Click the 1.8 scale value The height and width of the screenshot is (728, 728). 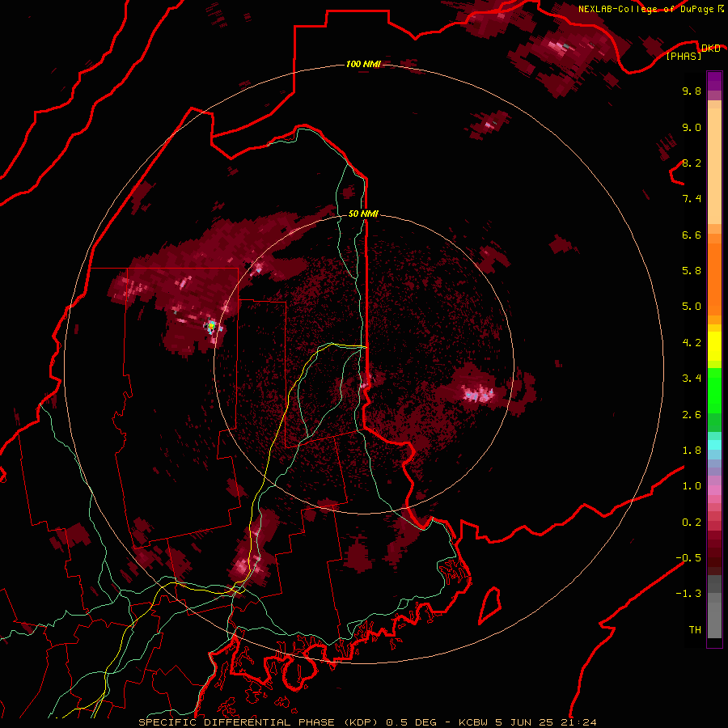(692, 451)
